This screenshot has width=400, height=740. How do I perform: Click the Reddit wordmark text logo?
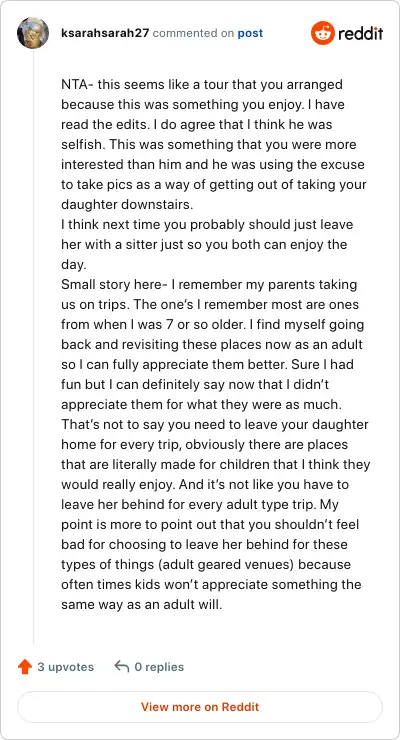click(x=360, y=34)
